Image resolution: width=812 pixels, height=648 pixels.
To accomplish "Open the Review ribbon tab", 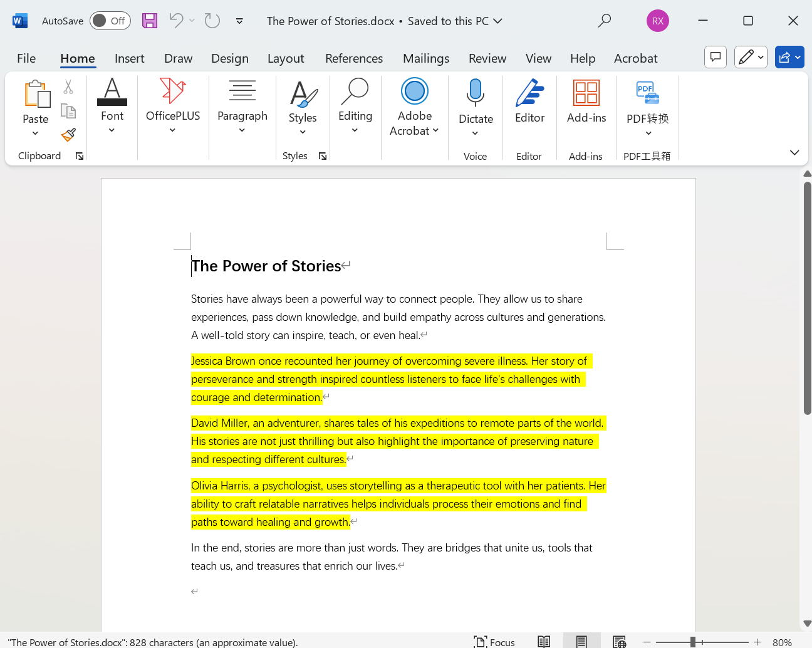I will [x=487, y=58].
